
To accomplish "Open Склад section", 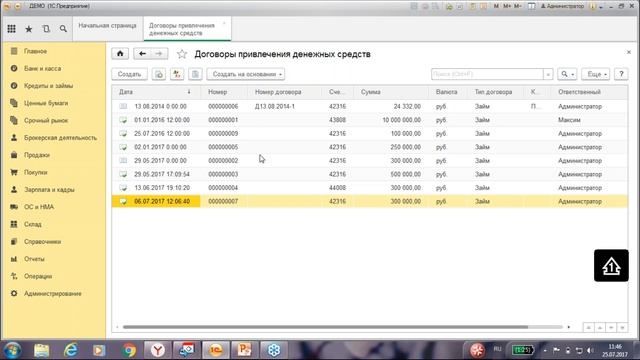I will point(33,224).
